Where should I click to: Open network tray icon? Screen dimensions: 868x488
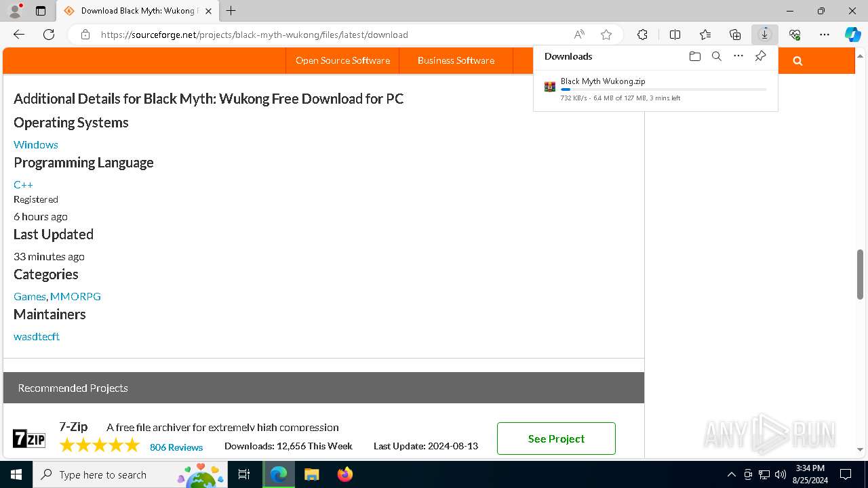[764, 474]
